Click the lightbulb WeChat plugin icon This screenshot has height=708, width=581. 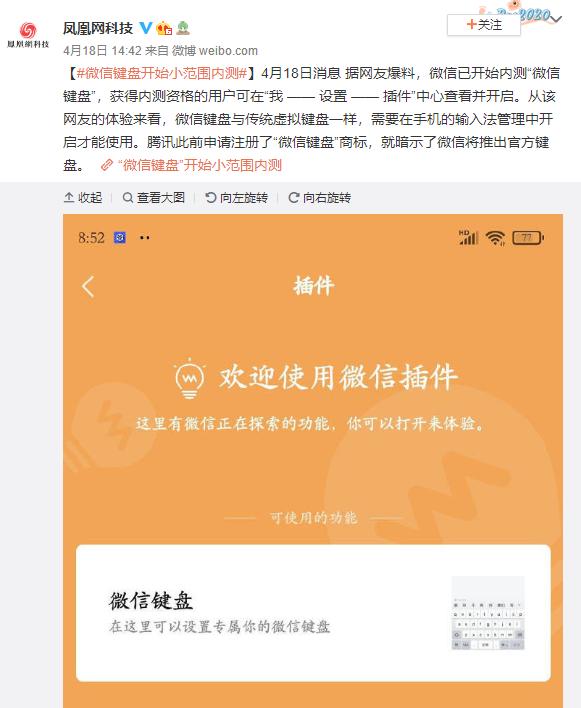click(190, 378)
